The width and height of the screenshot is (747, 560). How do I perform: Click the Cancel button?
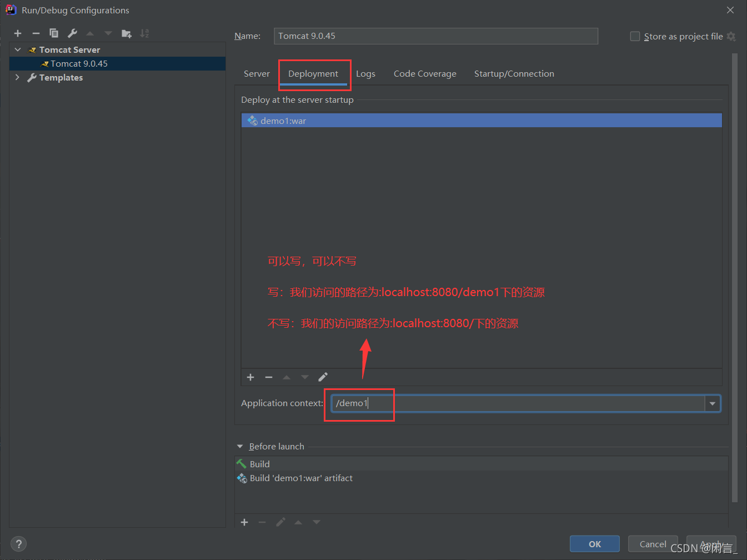[x=653, y=544]
